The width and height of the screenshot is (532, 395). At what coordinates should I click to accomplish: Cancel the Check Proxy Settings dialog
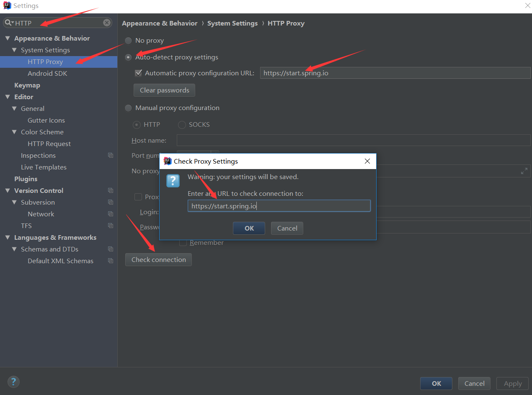coord(287,228)
